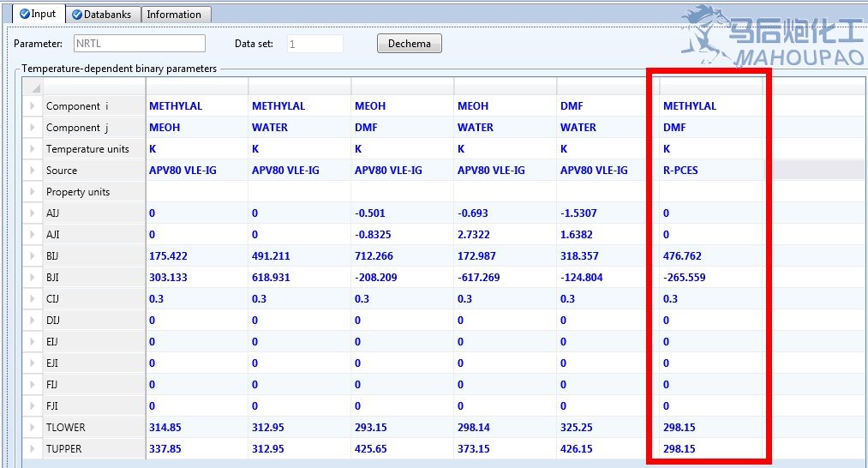This screenshot has width=868, height=468.
Task: Select the R-PCES source cell
Action: click(x=710, y=171)
